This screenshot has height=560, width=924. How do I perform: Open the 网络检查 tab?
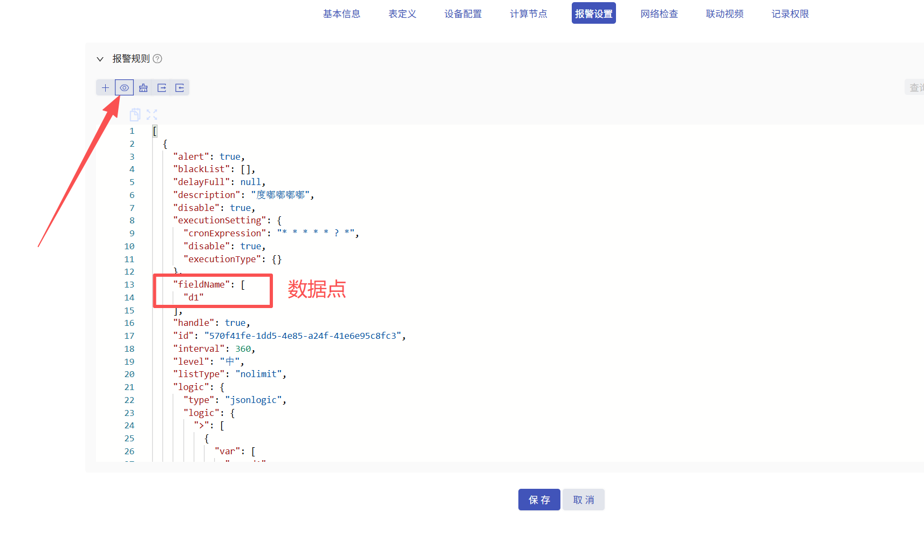[x=659, y=14]
